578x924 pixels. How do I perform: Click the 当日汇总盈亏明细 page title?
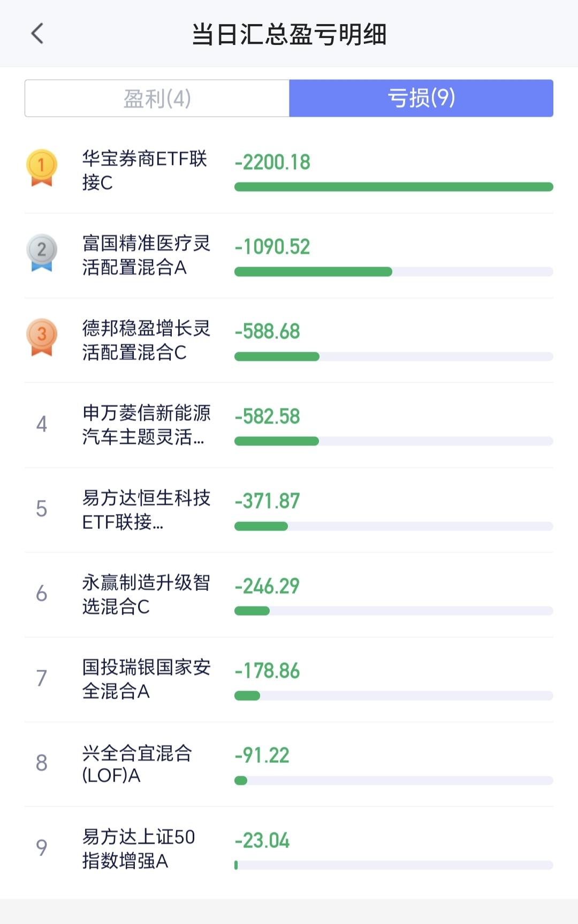[x=289, y=34]
